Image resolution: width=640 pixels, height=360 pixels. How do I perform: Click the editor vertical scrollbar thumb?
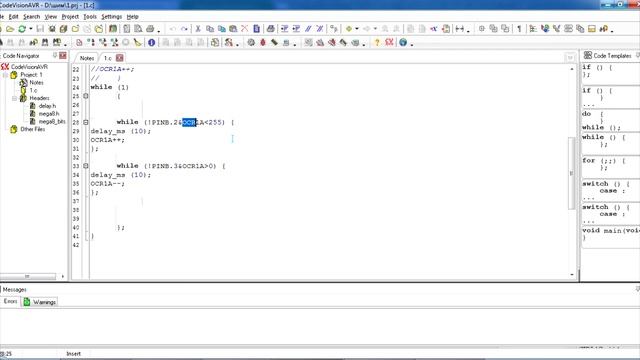(x=571, y=173)
